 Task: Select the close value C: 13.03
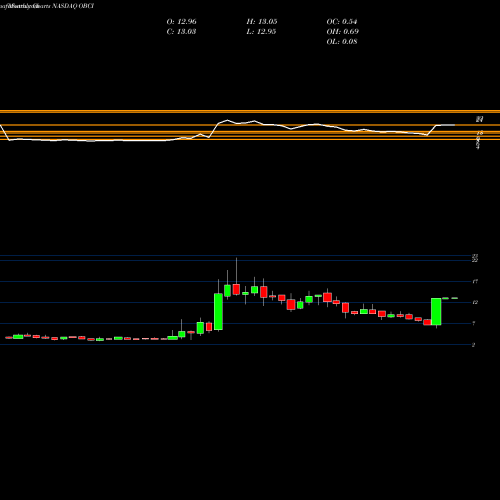[x=181, y=32]
